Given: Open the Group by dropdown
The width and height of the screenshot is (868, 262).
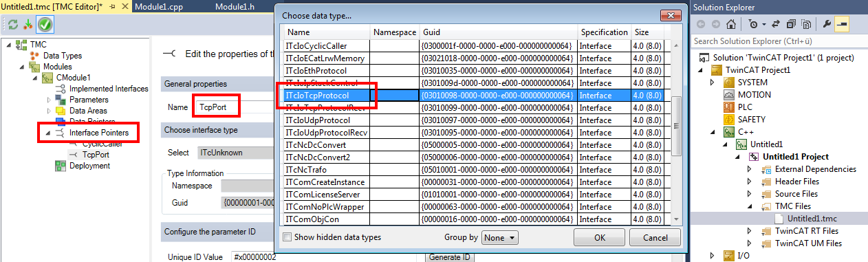Looking at the screenshot, I should 500,237.
